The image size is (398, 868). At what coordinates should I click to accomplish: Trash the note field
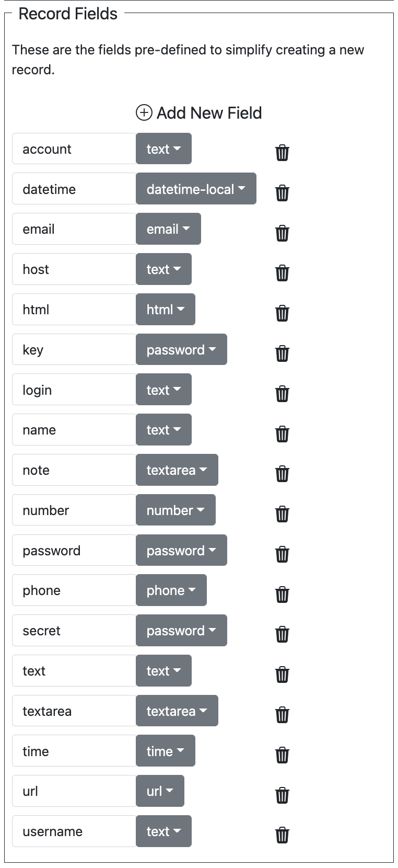pos(282,474)
